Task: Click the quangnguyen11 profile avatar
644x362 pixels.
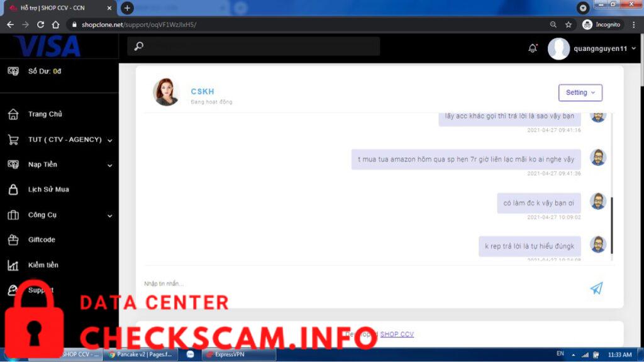Action: click(558, 48)
